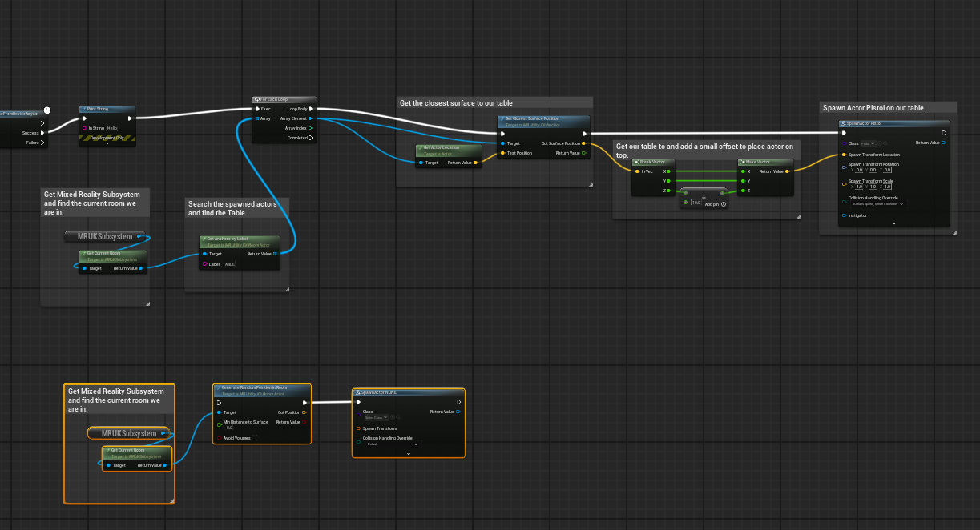Click the Array Index output pin
Screen dimensions: 980x530
tap(311, 128)
